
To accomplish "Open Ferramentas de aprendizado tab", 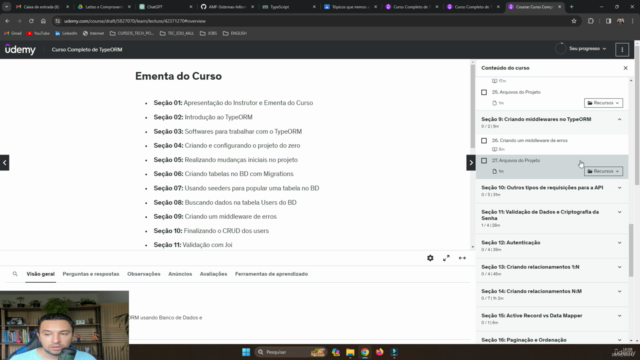I will (271, 274).
